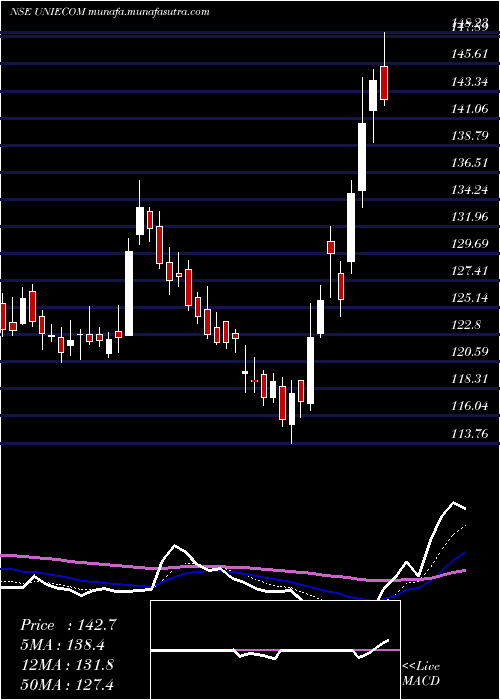Click the Price : 142.7 readout
This screenshot has width=500, height=700.
68,625
